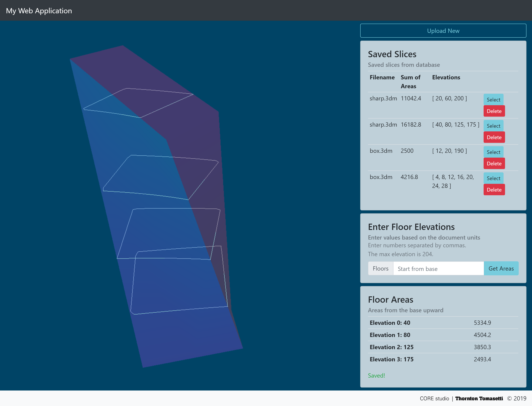Click the Floors label beside the input

pos(380,269)
